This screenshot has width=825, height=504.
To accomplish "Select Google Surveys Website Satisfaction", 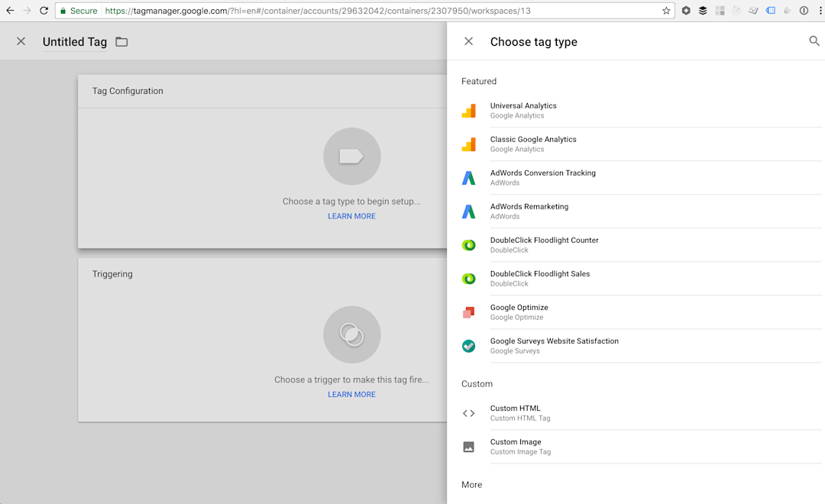I will tap(642, 346).
